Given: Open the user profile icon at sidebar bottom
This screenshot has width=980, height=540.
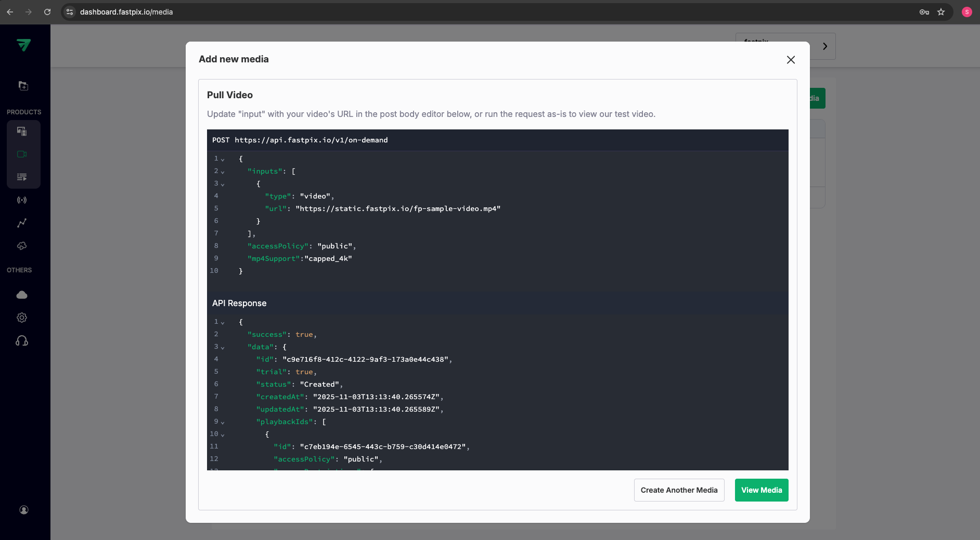Looking at the screenshot, I should point(24,510).
